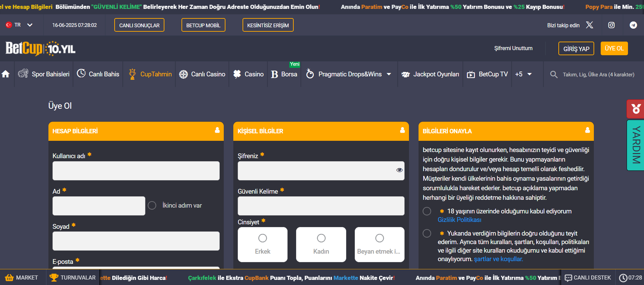
Task: Open Canlı Bahis menu
Action: point(98,74)
